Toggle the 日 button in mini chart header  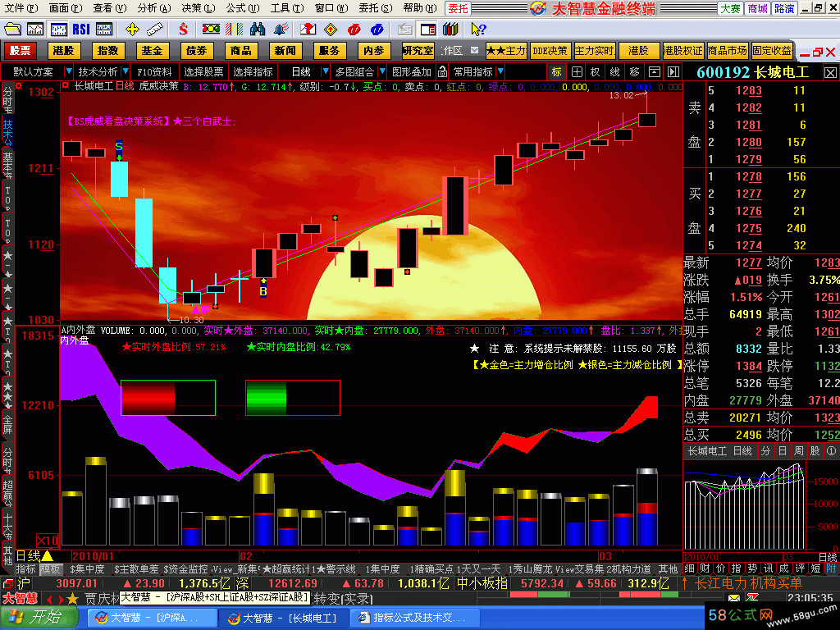click(782, 451)
